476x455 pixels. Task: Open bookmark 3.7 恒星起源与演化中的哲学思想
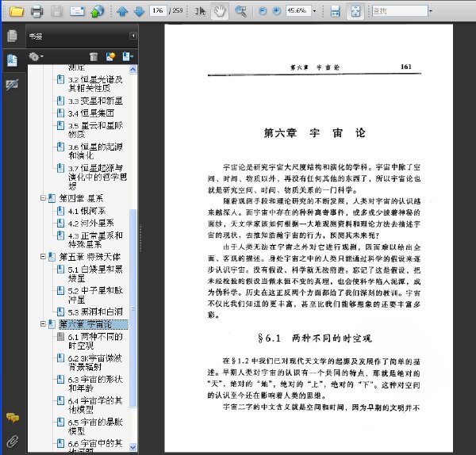pyautogui.click(x=97, y=177)
